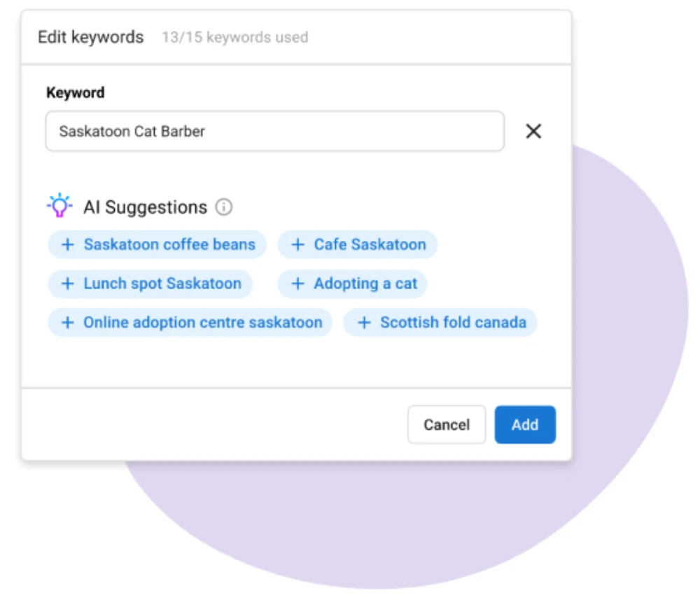Choose the "Adopting a cat" suggestion label
This screenshot has height=600, width=700.
coord(365,284)
